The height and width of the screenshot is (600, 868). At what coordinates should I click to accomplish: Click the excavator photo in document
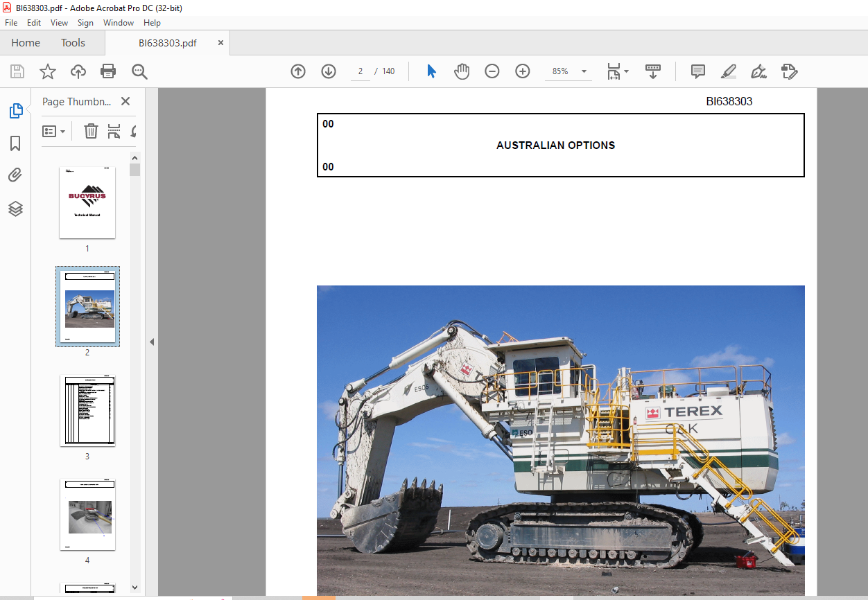click(561, 440)
